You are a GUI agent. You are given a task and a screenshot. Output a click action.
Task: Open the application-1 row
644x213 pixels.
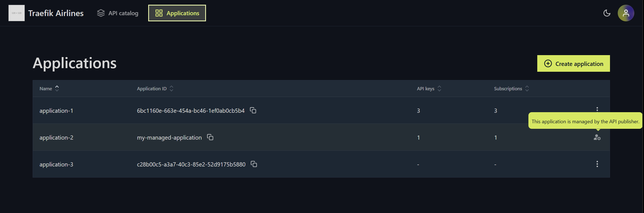click(x=321, y=110)
